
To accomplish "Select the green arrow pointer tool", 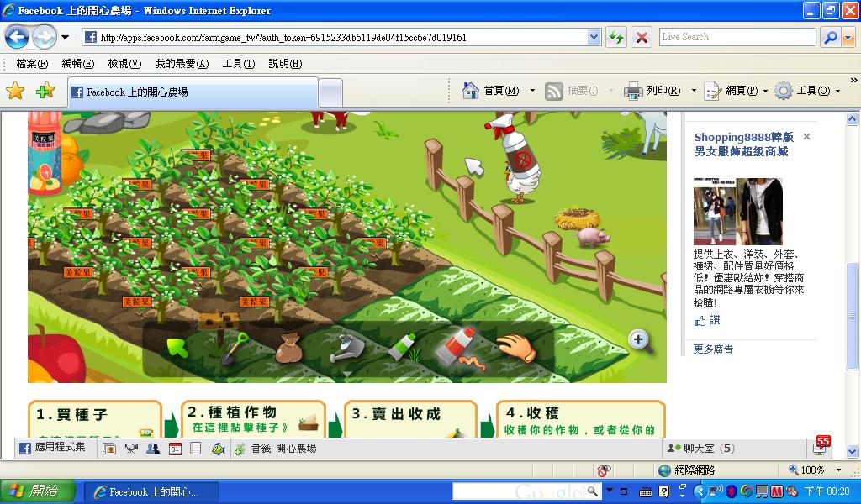I will tap(177, 347).
